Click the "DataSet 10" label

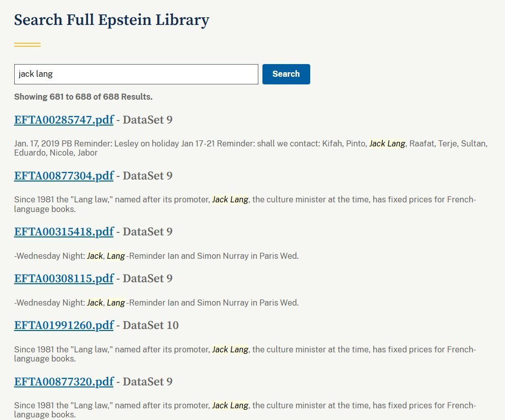[151, 325]
